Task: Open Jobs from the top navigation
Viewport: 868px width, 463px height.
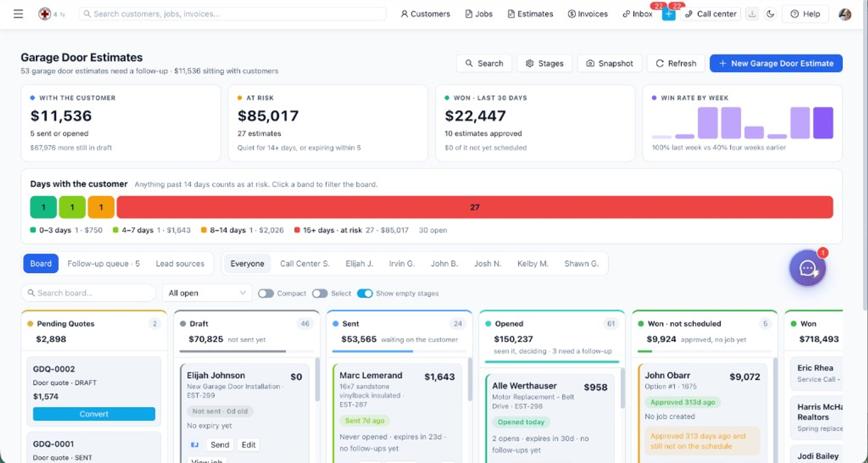Action: coord(479,14)
